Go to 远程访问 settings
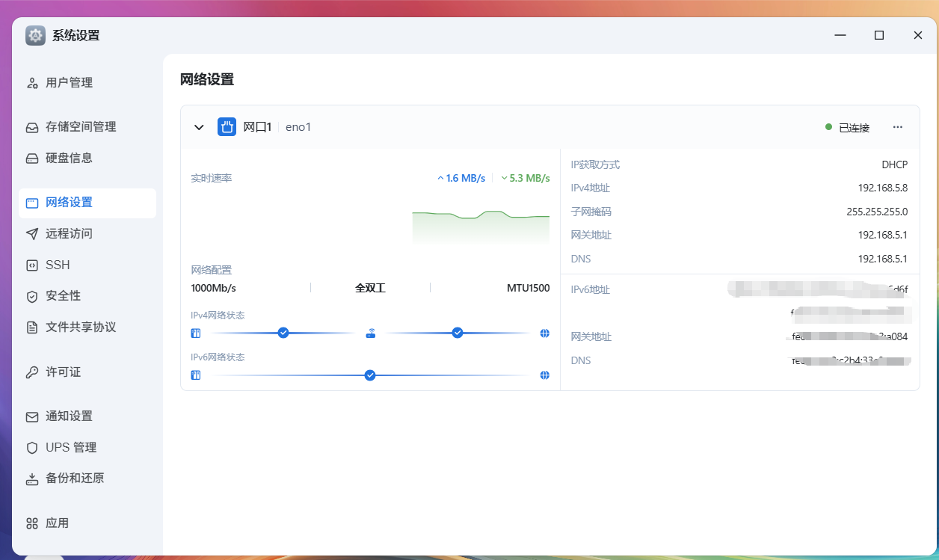The width and height of the screenshot is (939, 560). tap(87, 234)
